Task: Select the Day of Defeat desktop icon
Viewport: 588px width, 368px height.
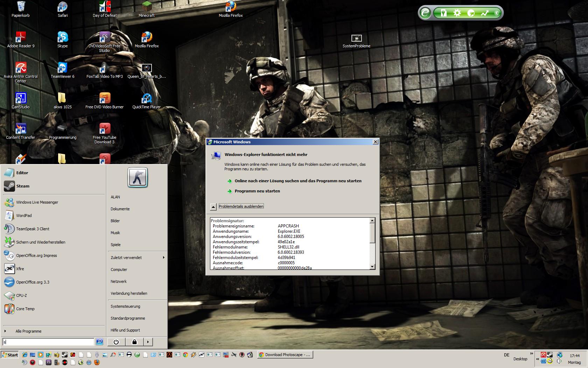Action: [x=105, y=9]
